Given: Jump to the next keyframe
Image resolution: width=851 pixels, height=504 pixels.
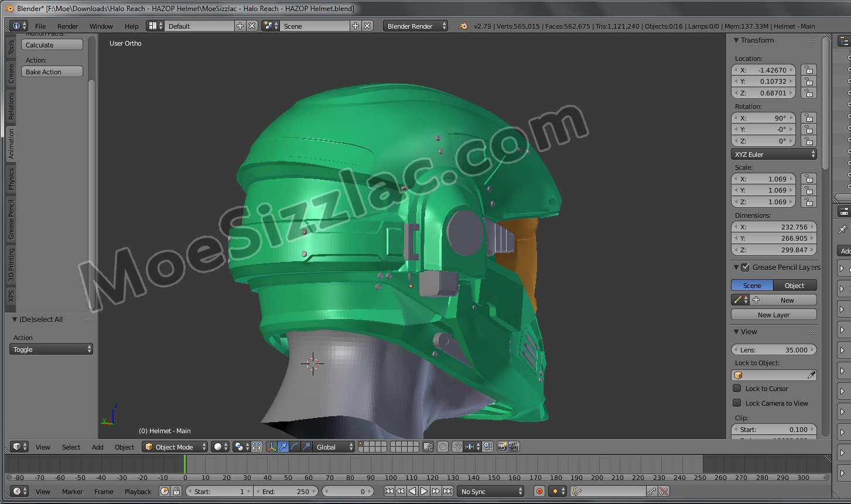Looking at the screenshot, I should (x=436, y=491).
